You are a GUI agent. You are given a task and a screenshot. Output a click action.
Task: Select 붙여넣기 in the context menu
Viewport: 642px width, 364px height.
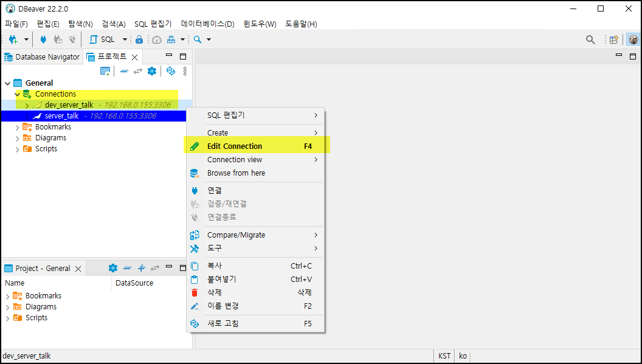tap(255, 280)
